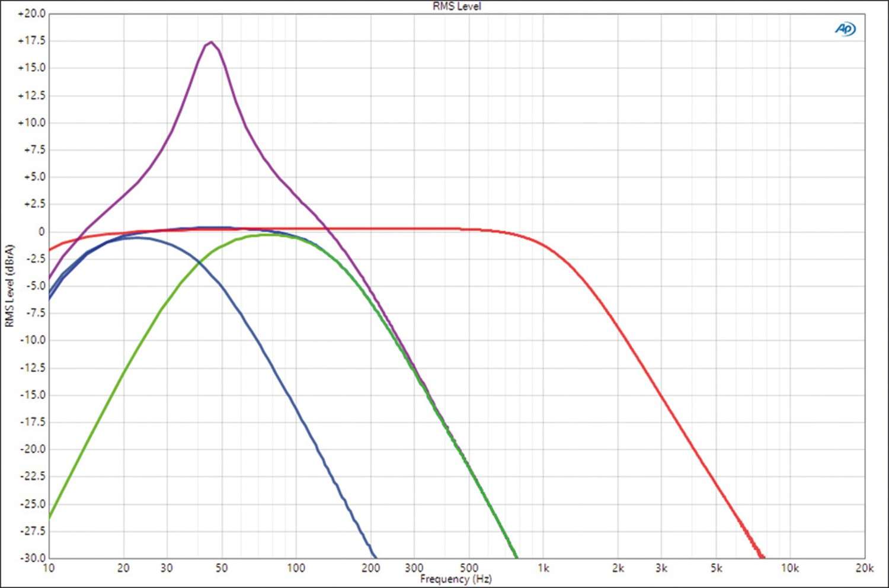This screenshot has height=588, width=889.
Task: Click the +12.5 y-axis tick label
Action: point(32,95)
